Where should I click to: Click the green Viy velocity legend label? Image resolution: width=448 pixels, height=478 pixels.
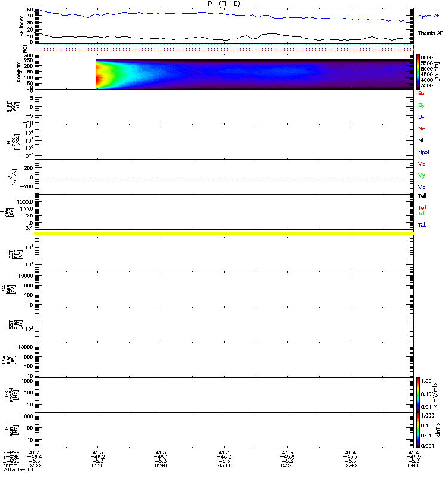pos(422,176)
